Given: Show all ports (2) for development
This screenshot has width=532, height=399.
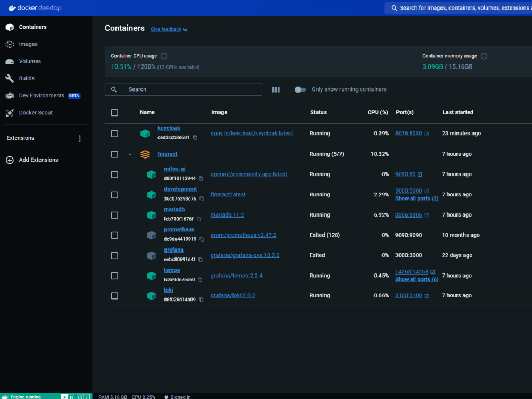Looking at the screenshot, I should [417, 198].
